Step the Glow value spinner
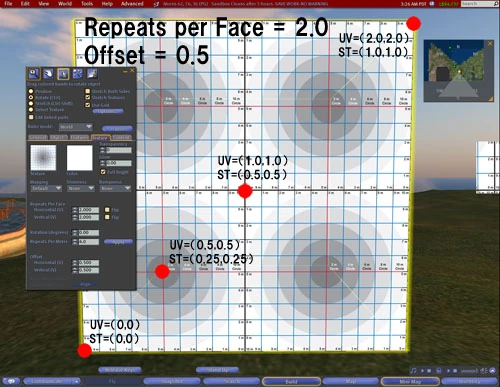Viewport: 500px width, 387px height. [x=103, y=163]
